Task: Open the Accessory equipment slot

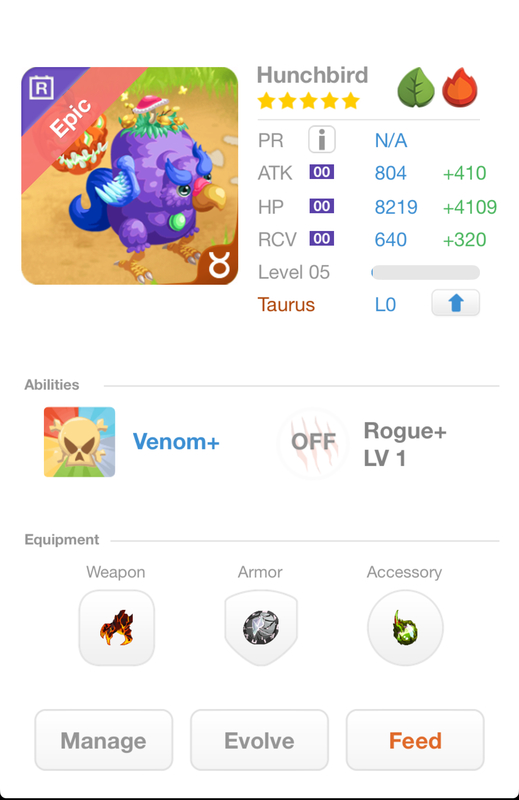Action: (x=405, y=628)
